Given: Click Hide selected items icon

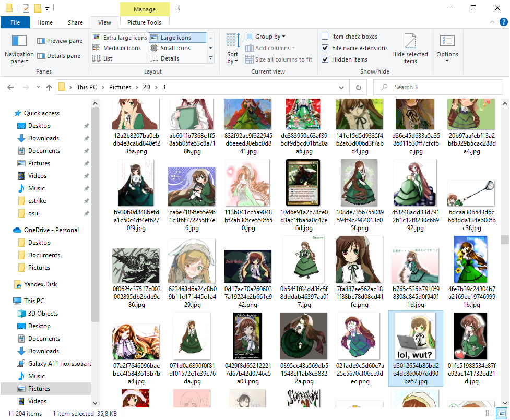Looking at the screenshot, I should (410, 48).
